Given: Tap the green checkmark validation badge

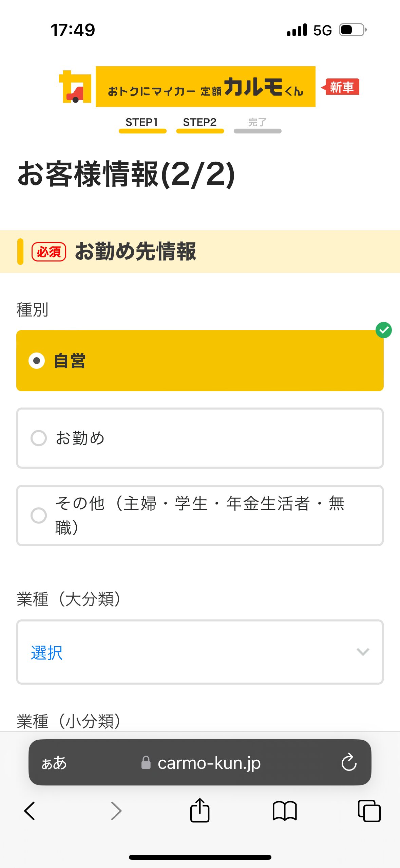Looking at the screenshot, I should click(x=384, y=330).
